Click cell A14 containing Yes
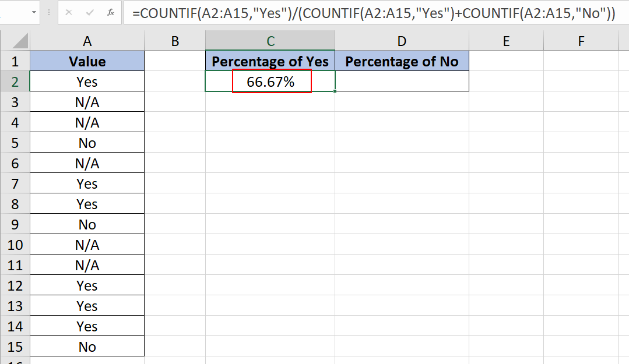The width and height of the screenshot is (629, 364). pyautogui.click(x=87, y=326)
